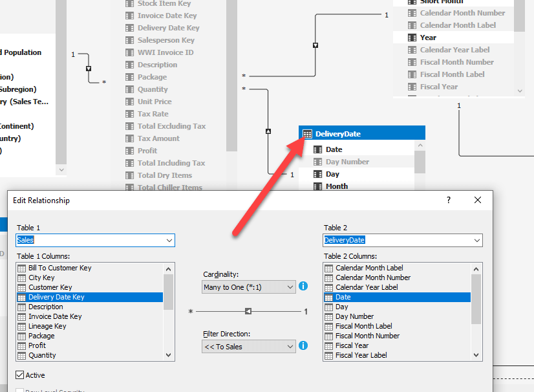Click the Table 2 Columns scroll down arrow
534x392 pixels.
(x=476, y=355)
